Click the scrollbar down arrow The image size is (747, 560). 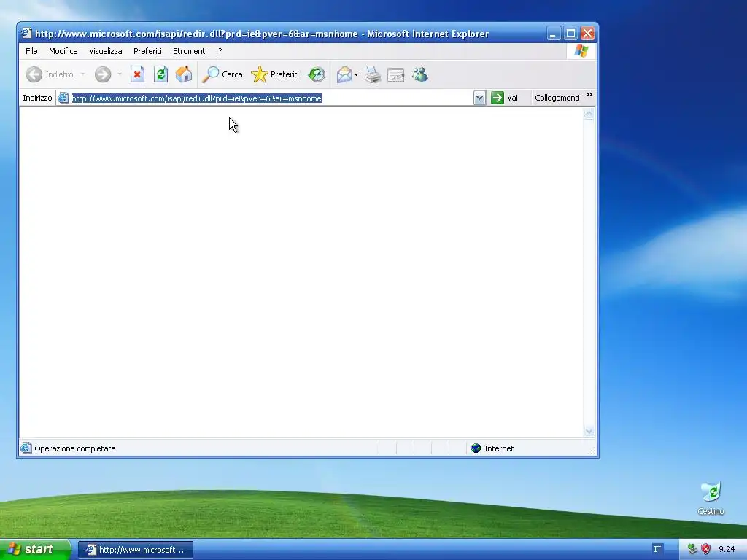589,432
